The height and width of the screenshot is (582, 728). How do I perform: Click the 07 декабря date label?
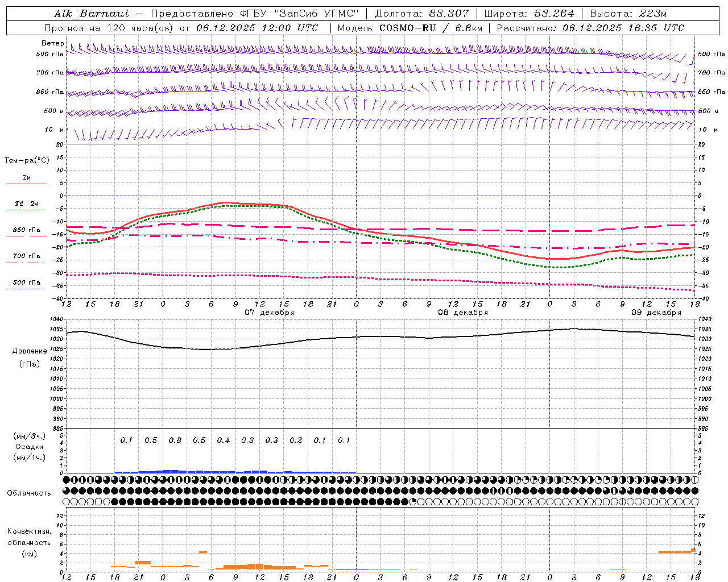[x=270, y=313]
